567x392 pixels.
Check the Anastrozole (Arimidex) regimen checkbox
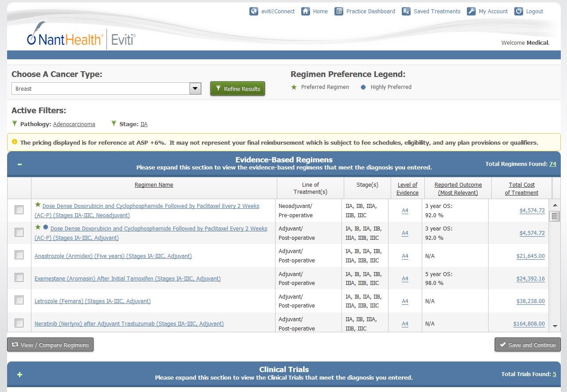pos(19,255)
